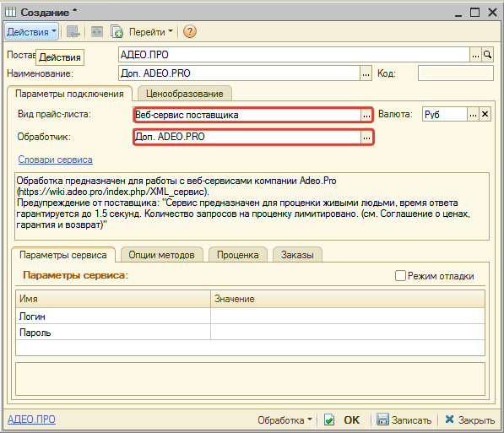Open the Словари сервиса link
This screenshot has width=504, height=433.
55,160
